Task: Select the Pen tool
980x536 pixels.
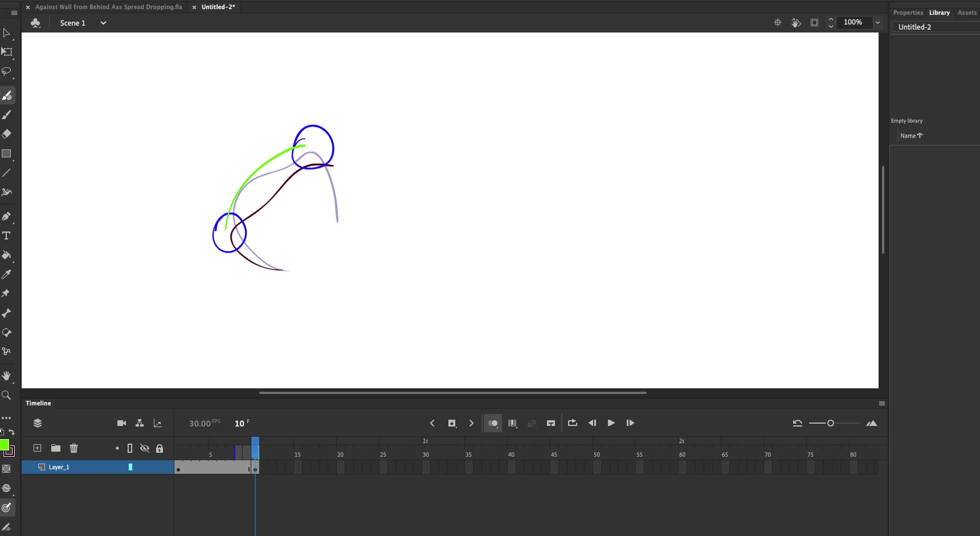Action: coord(7,216)
